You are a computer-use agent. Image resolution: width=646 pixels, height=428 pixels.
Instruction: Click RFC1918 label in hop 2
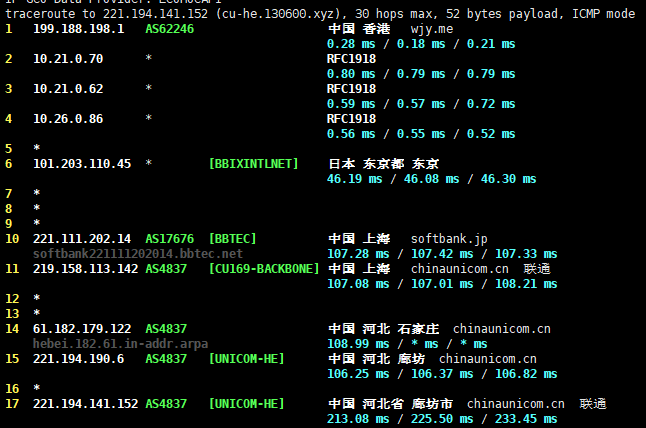pyautogui.click(x=351, y=59)
